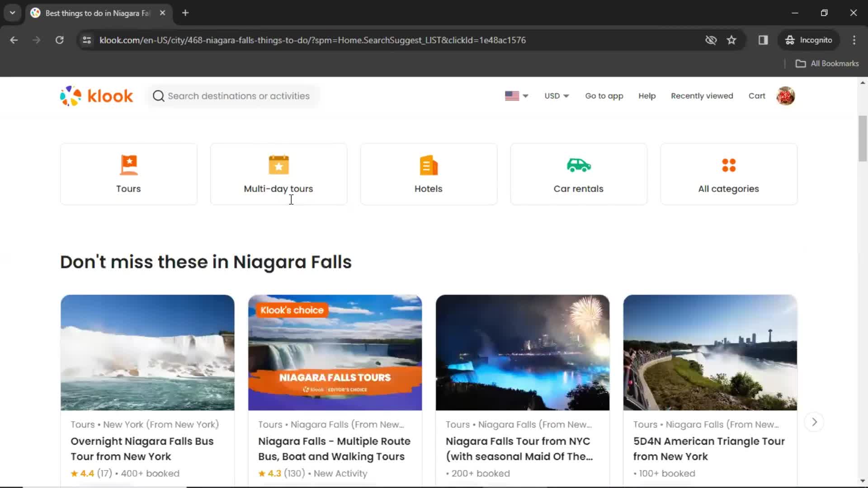Click 5D4N American Triangle Tour title
The height and width of the screenshot is (488, 868).
point(709,449)
